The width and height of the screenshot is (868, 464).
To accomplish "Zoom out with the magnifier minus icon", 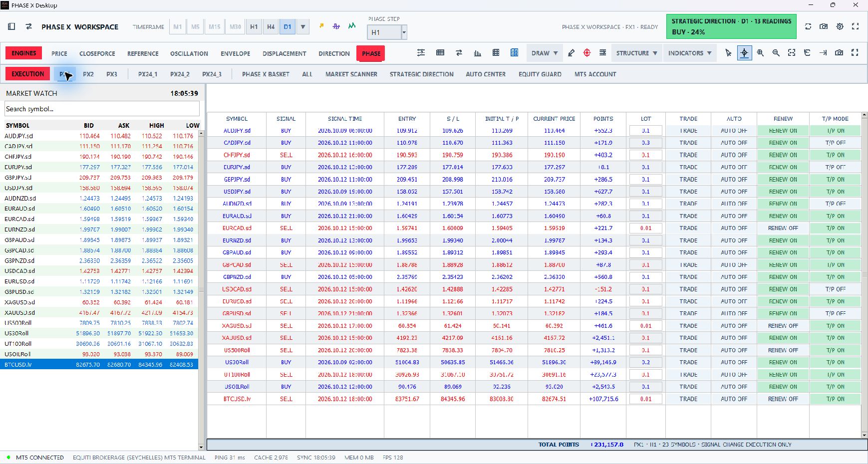I will click(776, 53).
